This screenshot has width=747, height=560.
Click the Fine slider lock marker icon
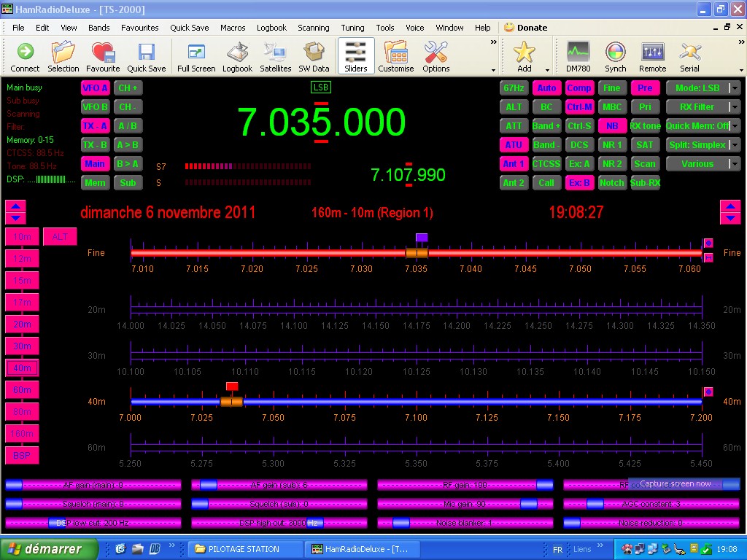pyautogui.click(x=708, y=244)
